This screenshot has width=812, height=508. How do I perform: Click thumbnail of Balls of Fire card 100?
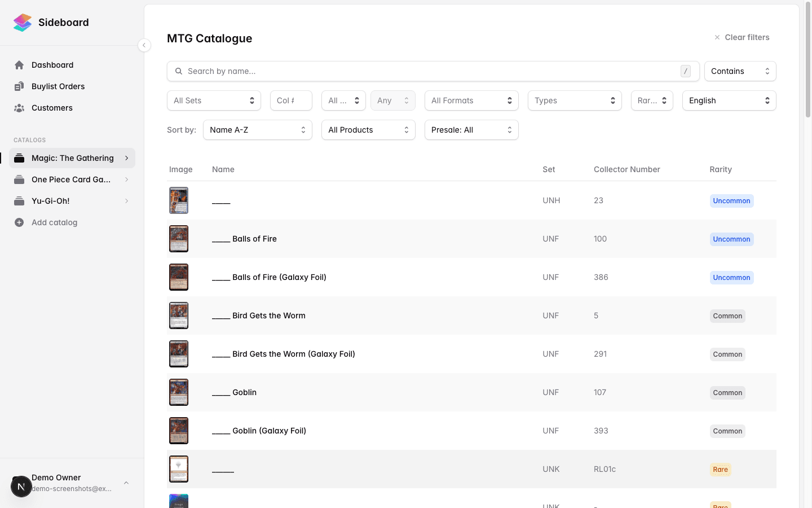click(179, 239)
